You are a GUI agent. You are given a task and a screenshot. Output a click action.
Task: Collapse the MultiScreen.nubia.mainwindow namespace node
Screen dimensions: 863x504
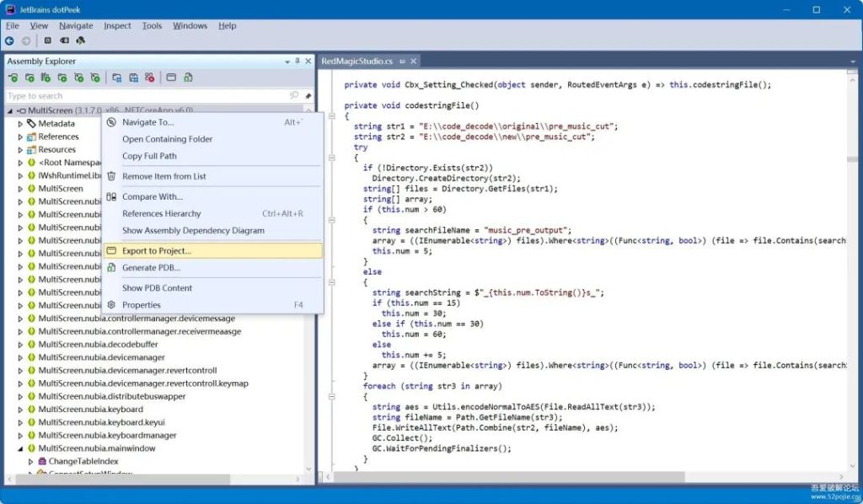tap(20, 448)
